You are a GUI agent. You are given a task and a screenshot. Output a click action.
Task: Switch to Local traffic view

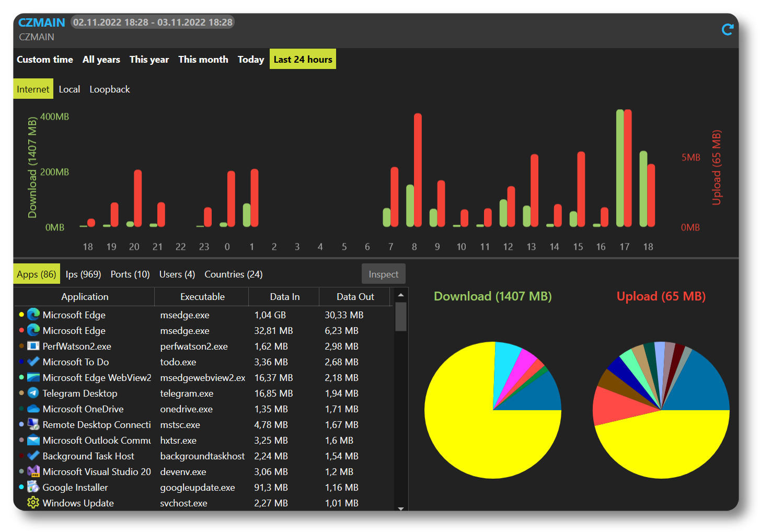[x=70, y=89]
